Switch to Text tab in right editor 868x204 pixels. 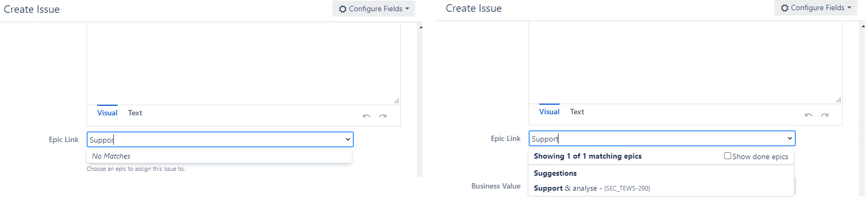point(577,112)
